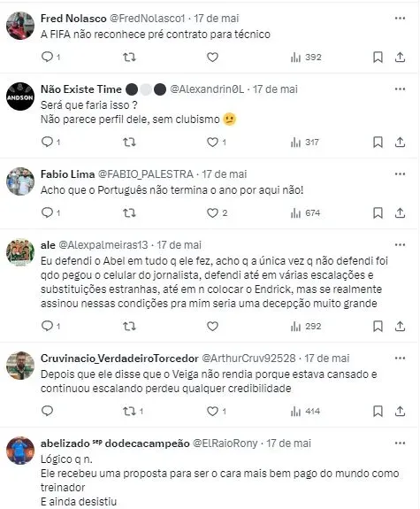Retweet ale's tweet about Abel
Screen dimensions: 420x509
coord(129,327)
